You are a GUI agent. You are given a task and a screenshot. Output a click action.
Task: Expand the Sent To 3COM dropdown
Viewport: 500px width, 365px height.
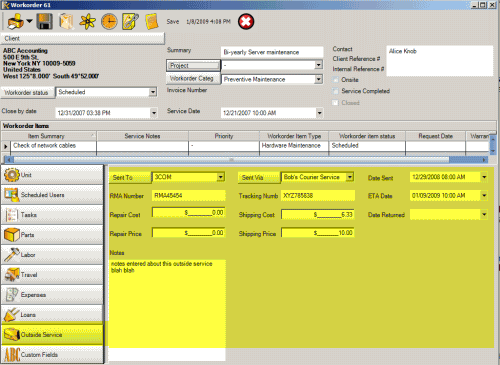[221, 177]
